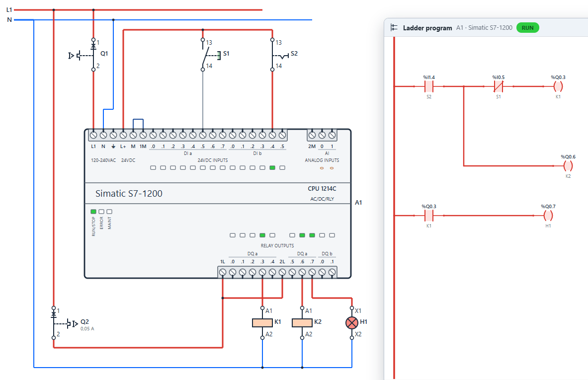Screen dimensions: 588x380
Task: Click the L1 phase line label
Action: [x=9, y=10]
